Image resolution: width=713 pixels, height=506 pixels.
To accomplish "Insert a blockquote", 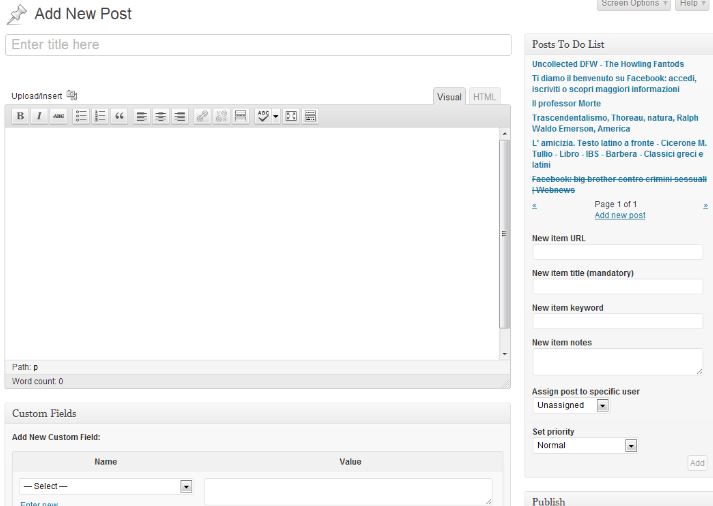I will tap(119, 116).
